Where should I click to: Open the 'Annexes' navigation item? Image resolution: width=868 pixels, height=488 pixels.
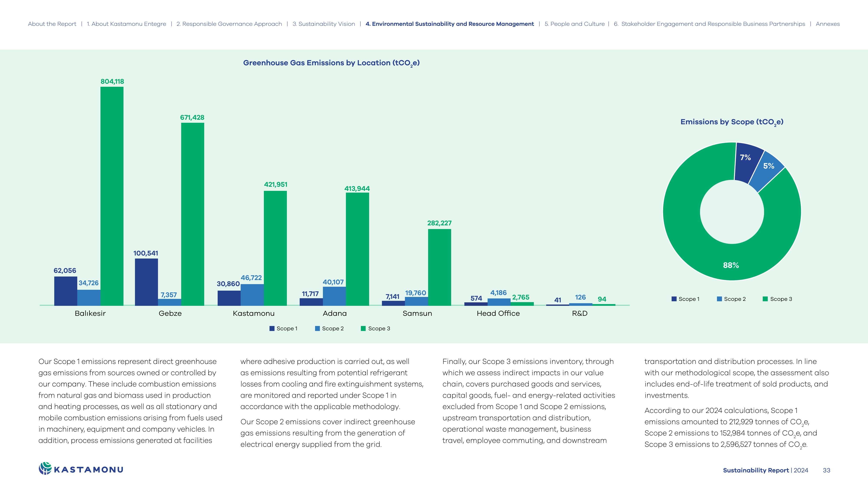pos(828,24)
